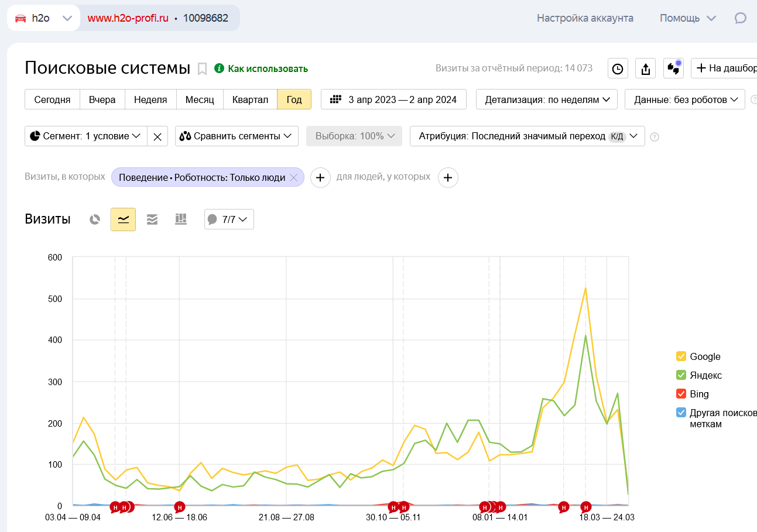Open Настройка аккаунта
This screenshot has height=532, width=757.
click(x=585, y=18)
